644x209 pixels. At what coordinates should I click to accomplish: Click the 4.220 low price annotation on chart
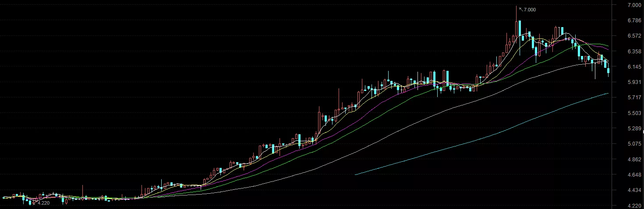[43, 203]
